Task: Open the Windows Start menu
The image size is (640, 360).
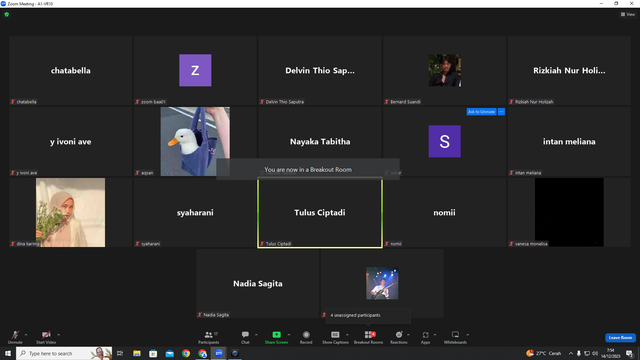Action: tap(8, 353)
